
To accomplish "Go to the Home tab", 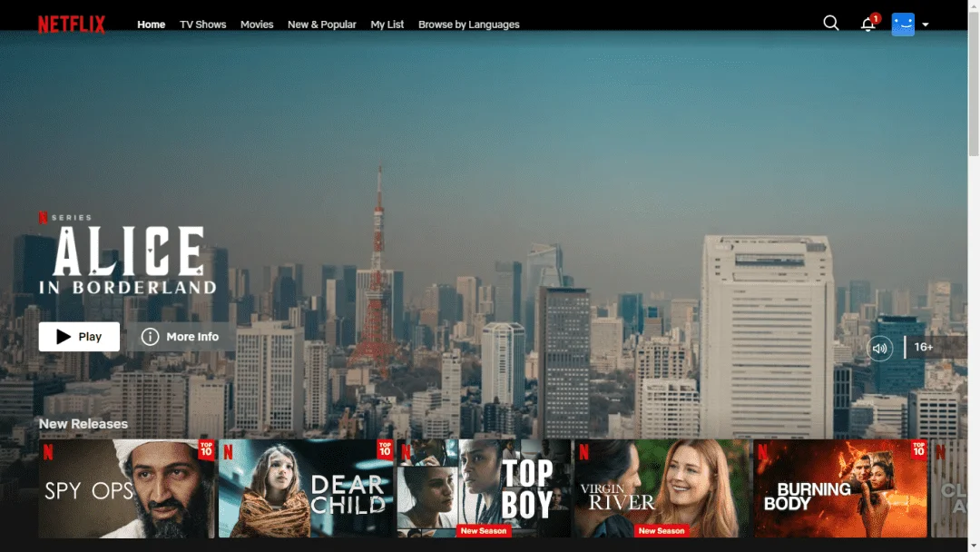I will [152, 25].
